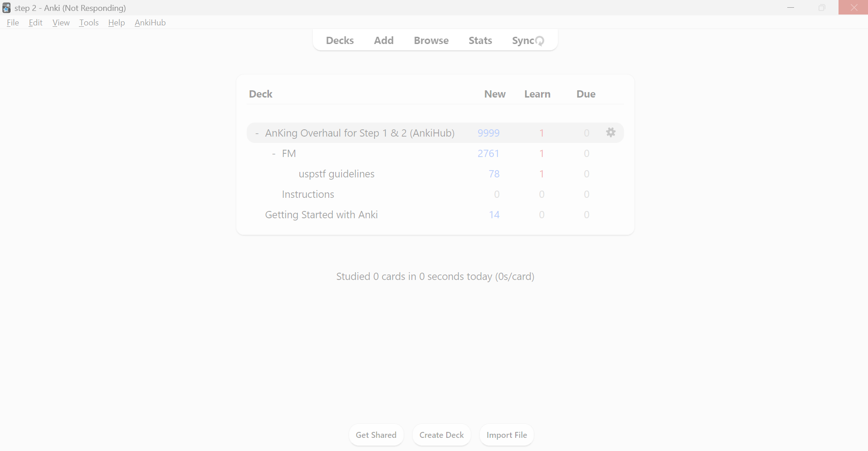The width and height of the screenshot is (868, 451).
Task: Open the View menu
Action: point(61,23)
